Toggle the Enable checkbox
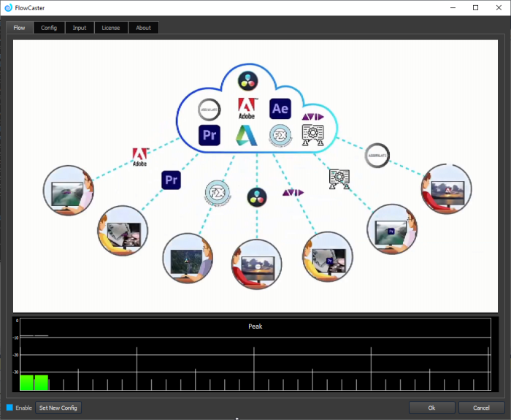This screenshot has width=511, height=420. [x=9, y=408]
